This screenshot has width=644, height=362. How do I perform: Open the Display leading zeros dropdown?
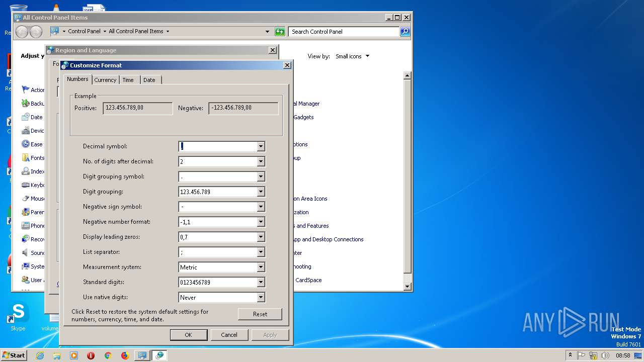pyautogui.click(x=261, y=237)
